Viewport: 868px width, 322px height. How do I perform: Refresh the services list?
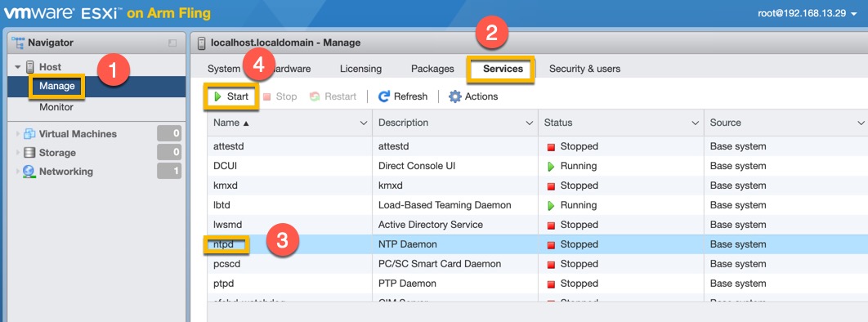pyautogui.click(x=402, y=96)
